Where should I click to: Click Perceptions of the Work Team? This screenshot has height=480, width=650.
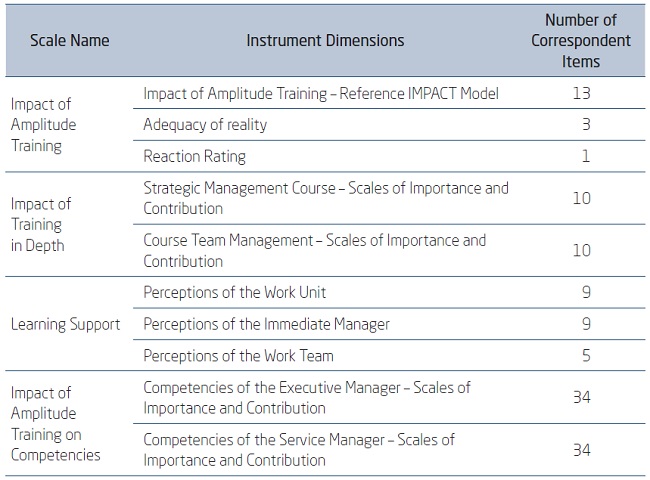pos(238,355)
